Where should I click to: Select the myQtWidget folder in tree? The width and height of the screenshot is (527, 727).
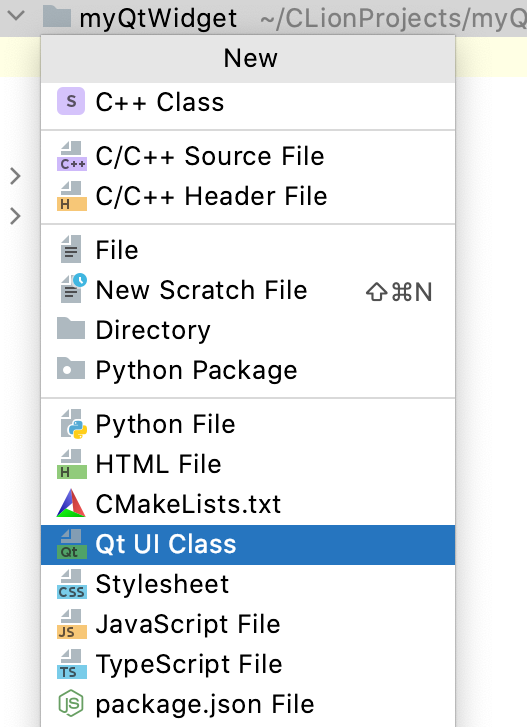158,19
